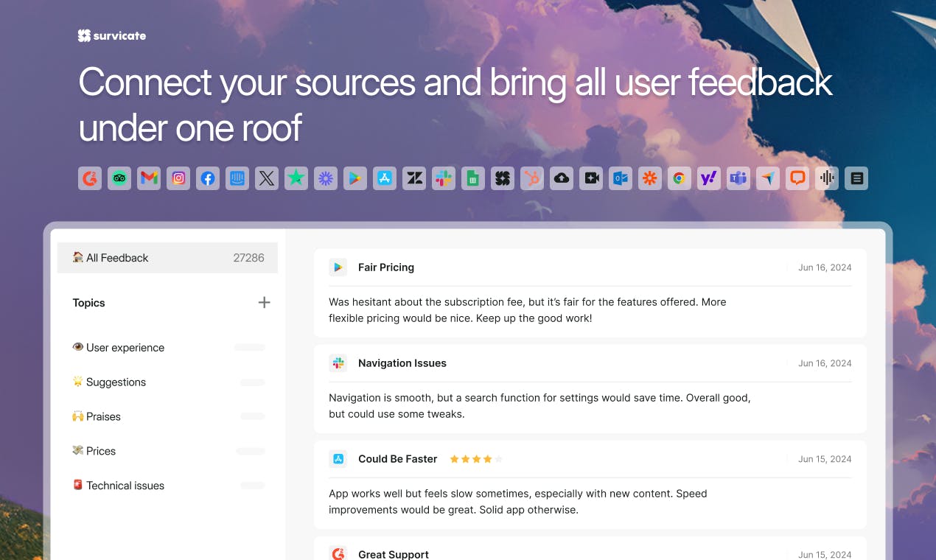Open the Navigation Issues feedback title
The image size is (936, 560).
tap(402, 363)
